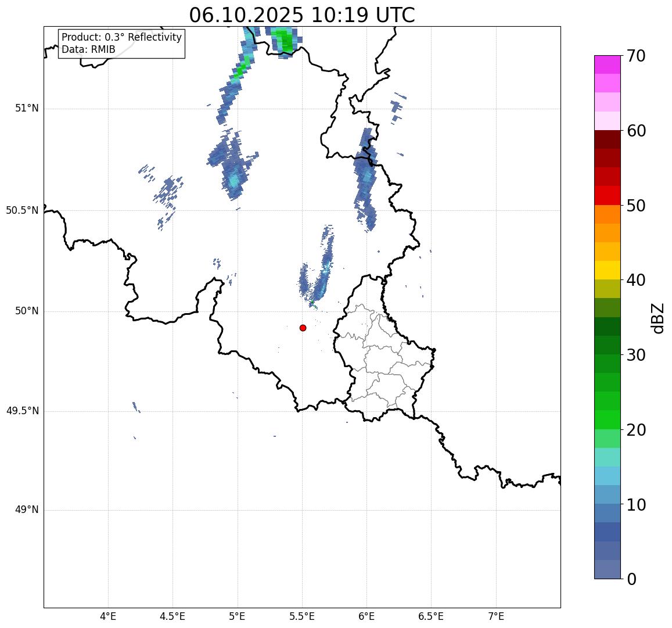The height and width of the screenshot is (628, 672).
Task: Click the 20 tick on the colorbar
Action: (636, 430)
